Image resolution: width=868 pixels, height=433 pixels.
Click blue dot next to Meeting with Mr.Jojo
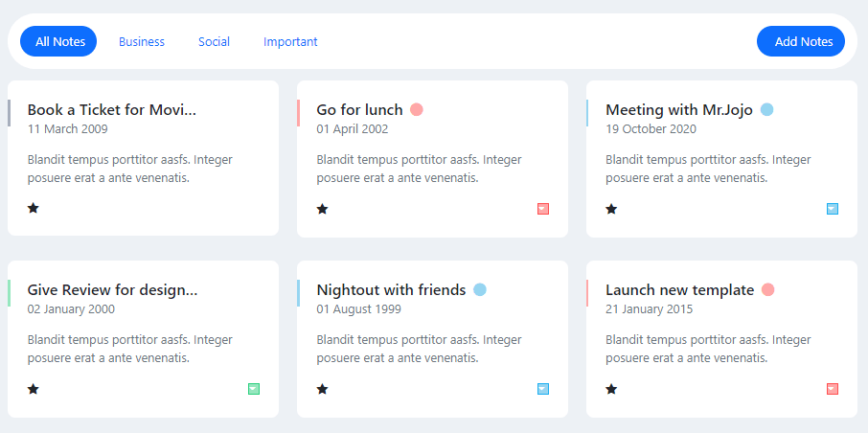(x=766, y=109)
